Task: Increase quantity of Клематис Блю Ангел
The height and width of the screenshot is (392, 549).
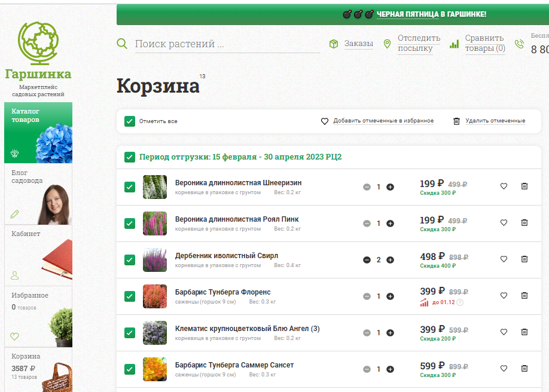Action: click(x=390, y=332)
